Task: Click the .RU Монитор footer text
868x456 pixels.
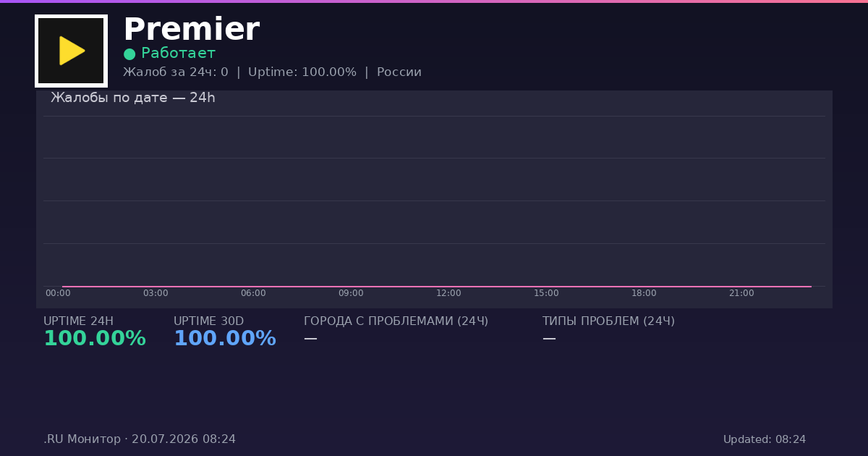Action: [82, 439]
